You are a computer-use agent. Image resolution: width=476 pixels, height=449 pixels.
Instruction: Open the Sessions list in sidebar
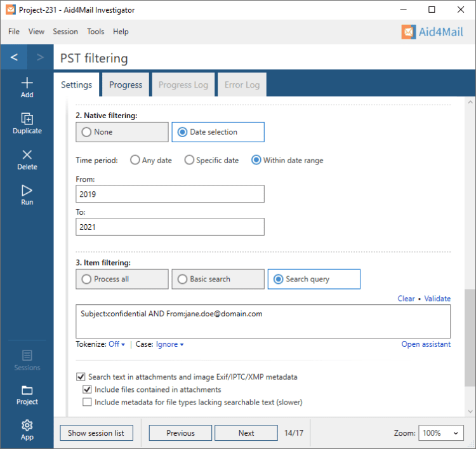pos(27,360)
